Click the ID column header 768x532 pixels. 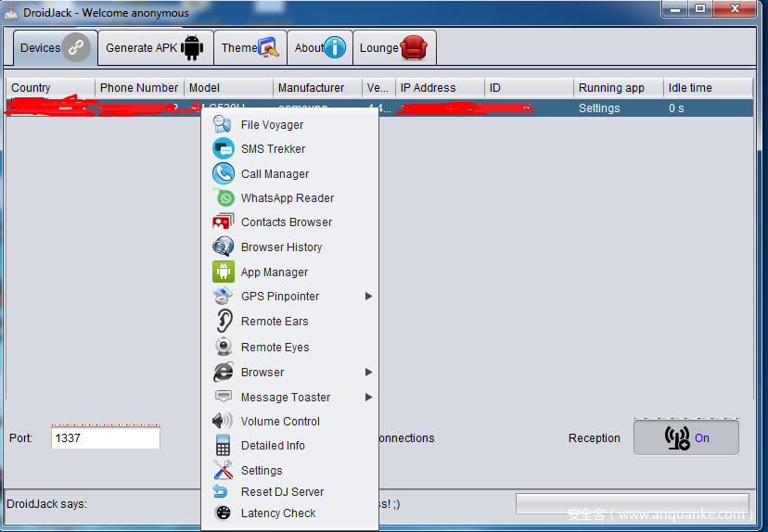tap(529, 88)
